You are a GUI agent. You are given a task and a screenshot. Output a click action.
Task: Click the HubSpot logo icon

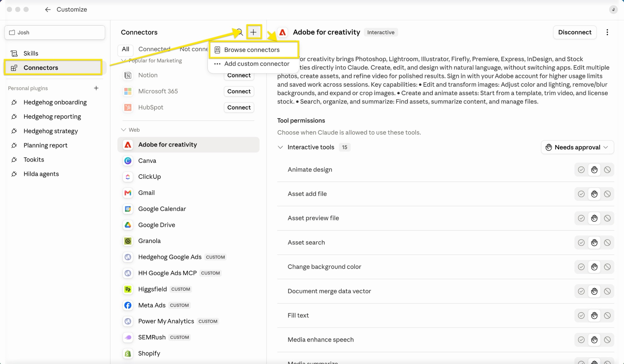[128, 107]
